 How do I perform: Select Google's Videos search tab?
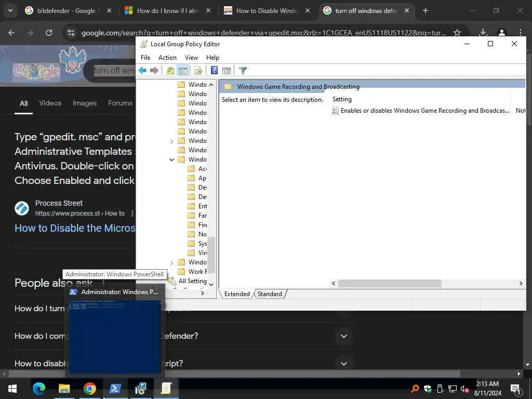click(x=50, y=103)
